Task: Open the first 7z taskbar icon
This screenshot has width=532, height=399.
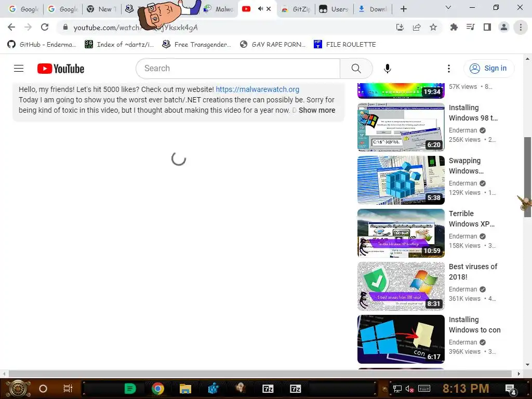Action: pos(268,389)
